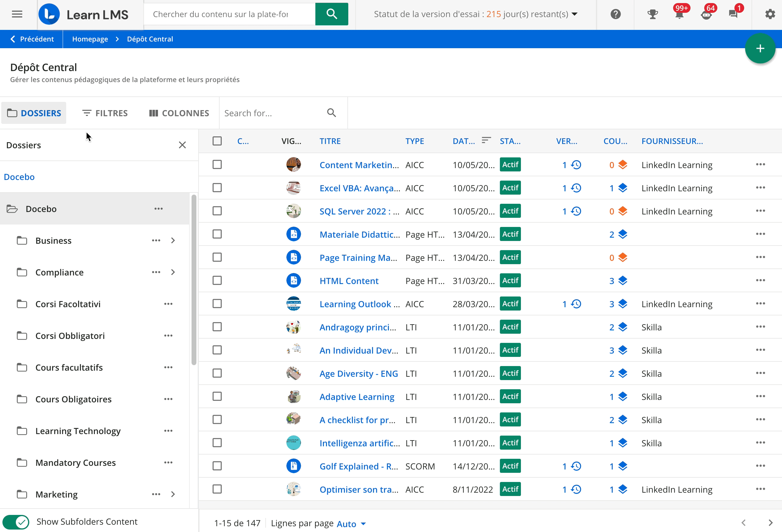Viewport: 782px width, 532px height.
Task: Open version history for Learning Outlook row
Action: coord(576,304)
